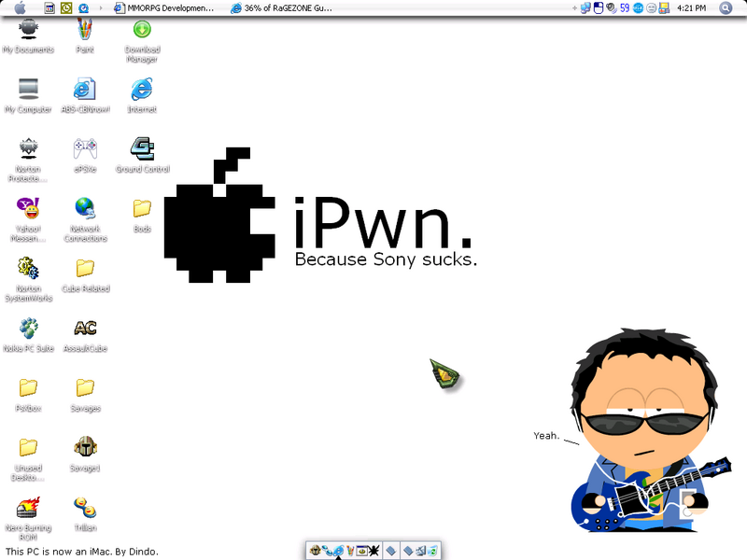Viewport: 747px width, 560px height.
Task: Click the round blue tray icon
Action: point(638,7)
